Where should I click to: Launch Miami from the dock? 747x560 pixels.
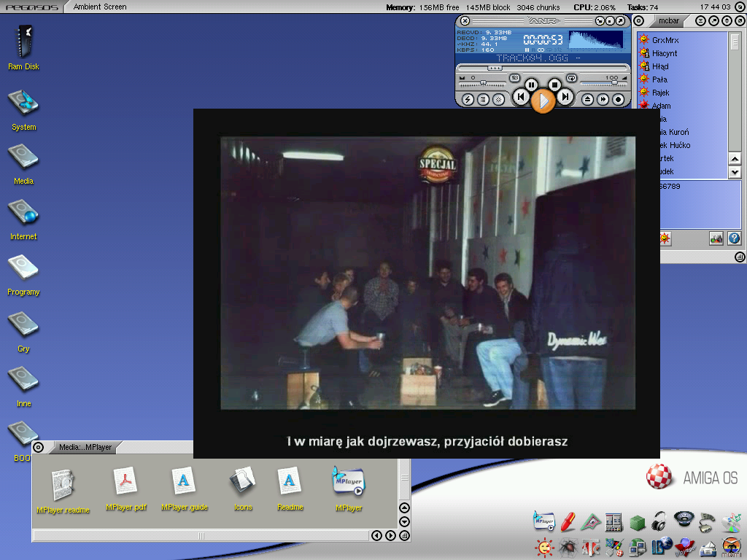pos(731,548)
